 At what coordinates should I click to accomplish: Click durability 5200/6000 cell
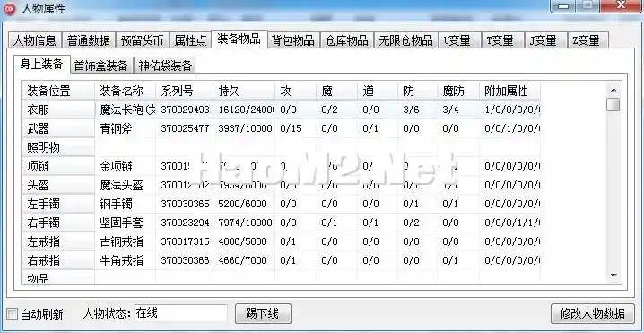[244, 204]
